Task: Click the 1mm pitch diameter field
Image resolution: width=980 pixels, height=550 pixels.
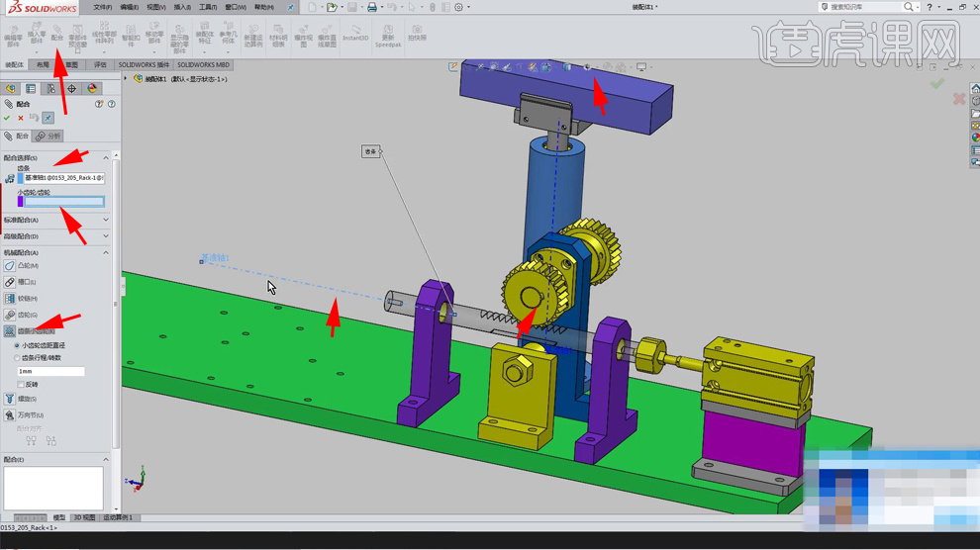Action: point(50,372)
